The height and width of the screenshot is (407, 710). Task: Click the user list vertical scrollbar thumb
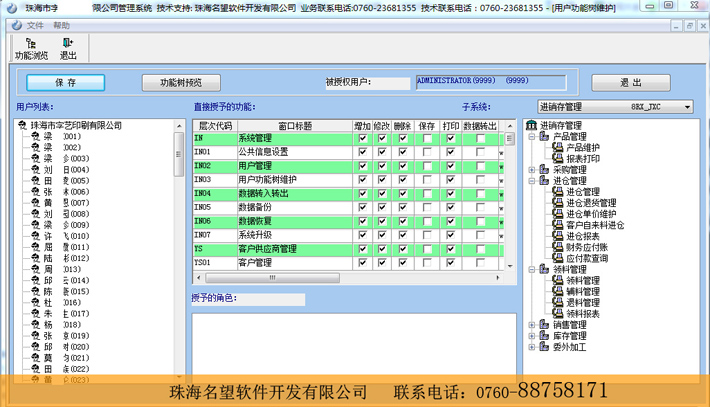tap(179, 154)
